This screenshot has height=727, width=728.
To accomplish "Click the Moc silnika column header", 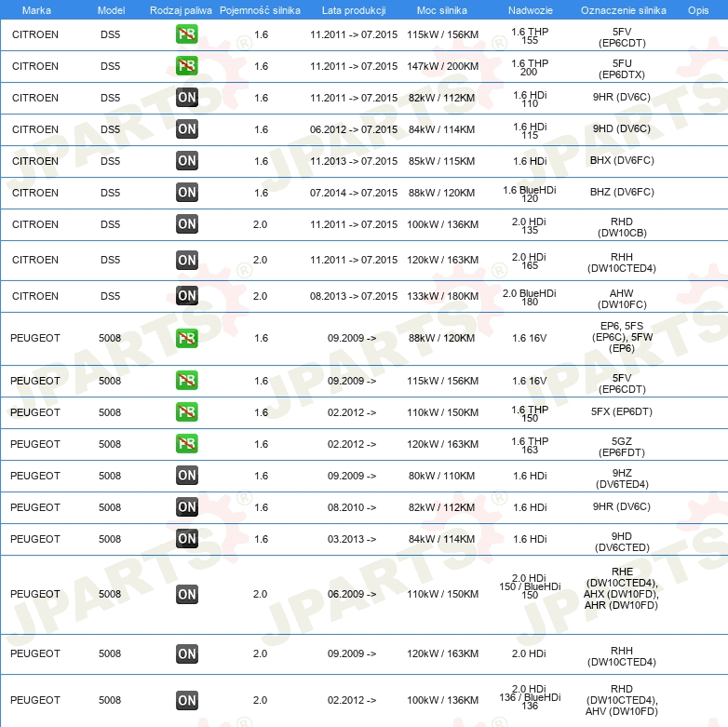I will coord(443,9).
